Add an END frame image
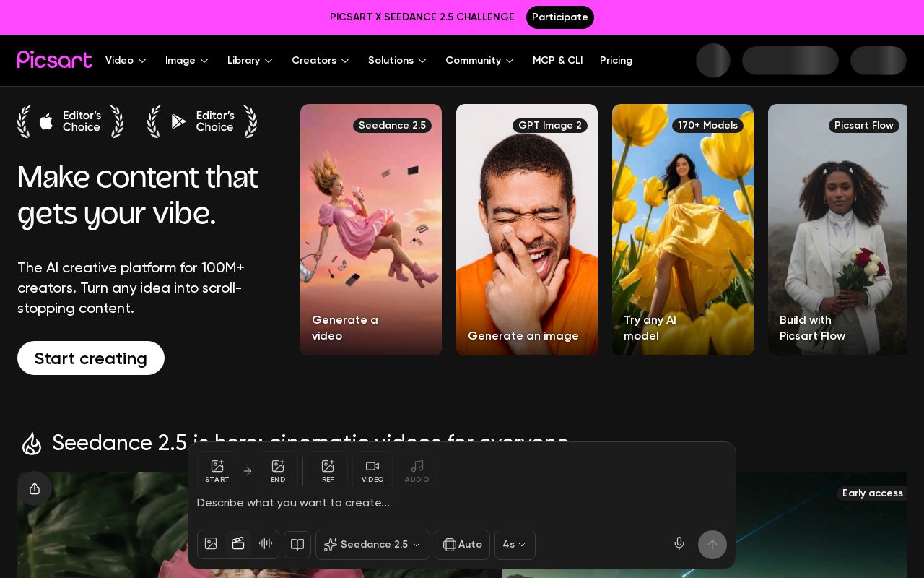Viewport: 924px width, 578px height. coord(278,471)
